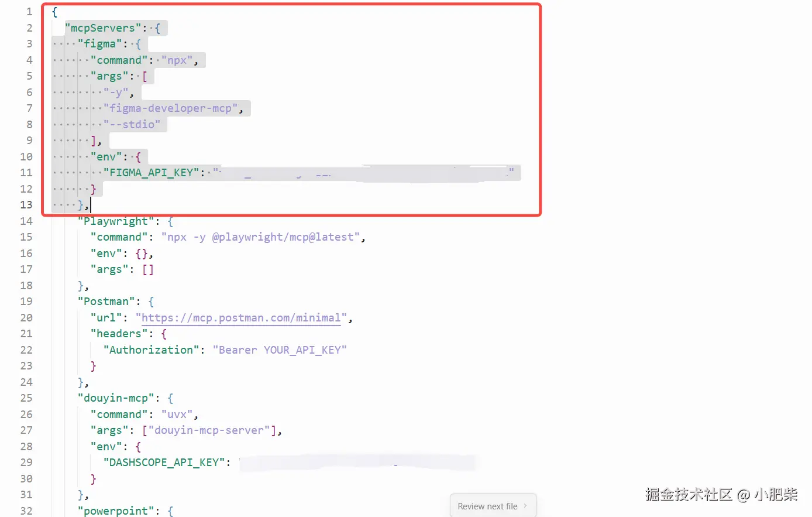812x517 pixels.
Task: Click the "args" key on line 27
Action: (x=109, y=430)
